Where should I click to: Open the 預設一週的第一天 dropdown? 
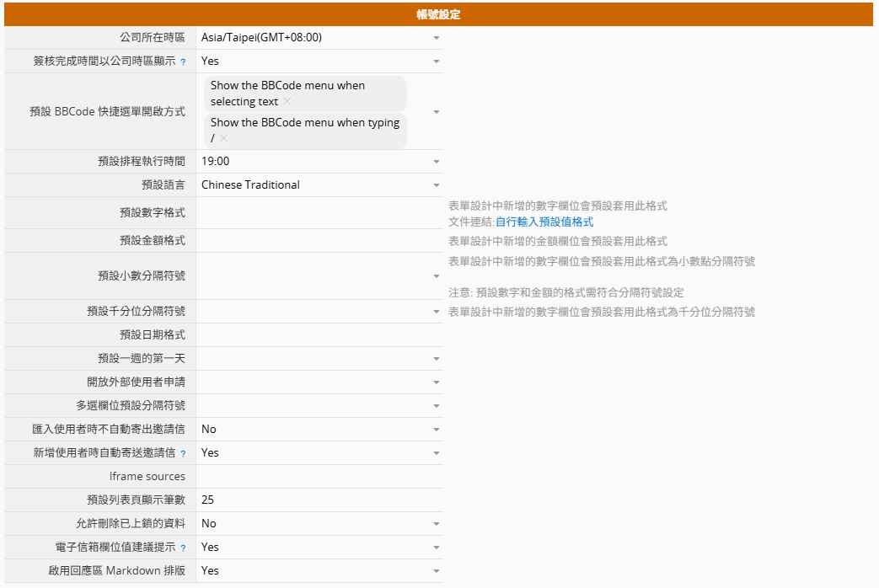(319, 359)
